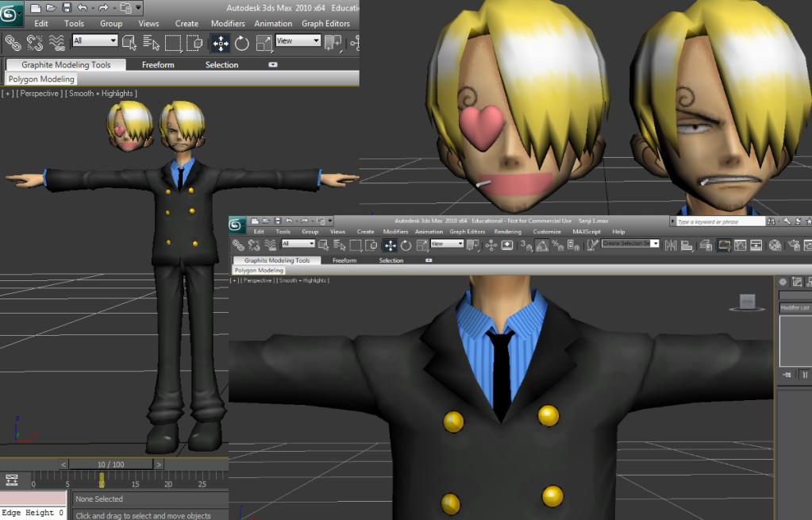Click Use Pivot Point Center, top-left window
The width and height of the screenshot is (812, 520).
coord(333,43)
